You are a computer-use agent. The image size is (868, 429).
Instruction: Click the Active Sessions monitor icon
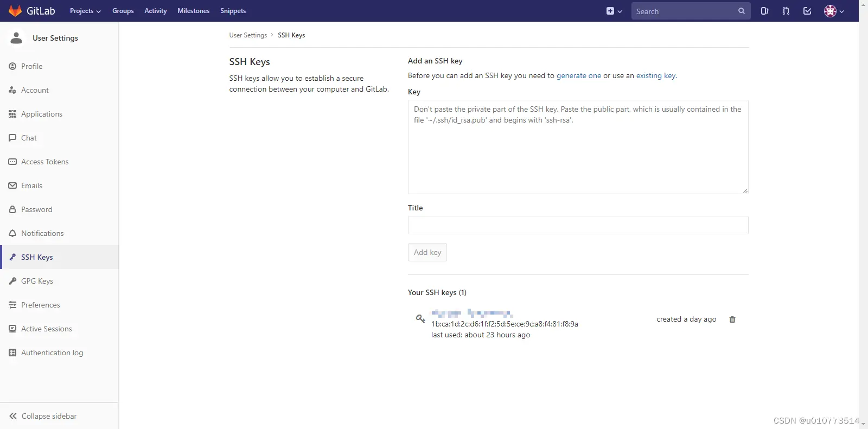coord(12,329)
